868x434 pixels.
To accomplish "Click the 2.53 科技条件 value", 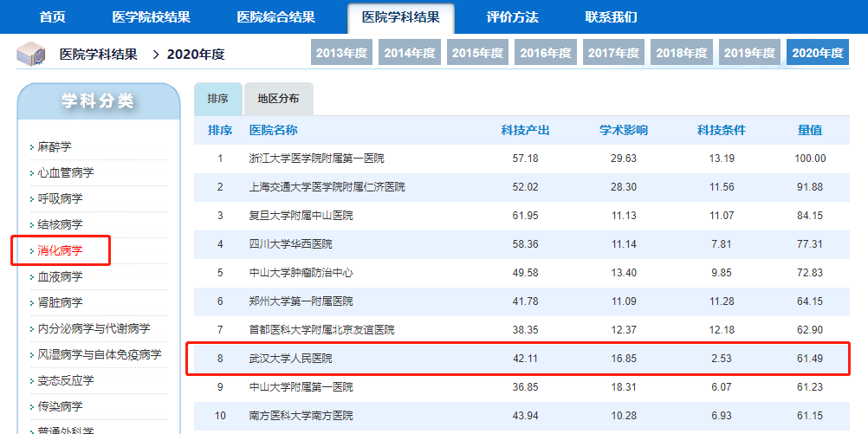I will 722,359.
